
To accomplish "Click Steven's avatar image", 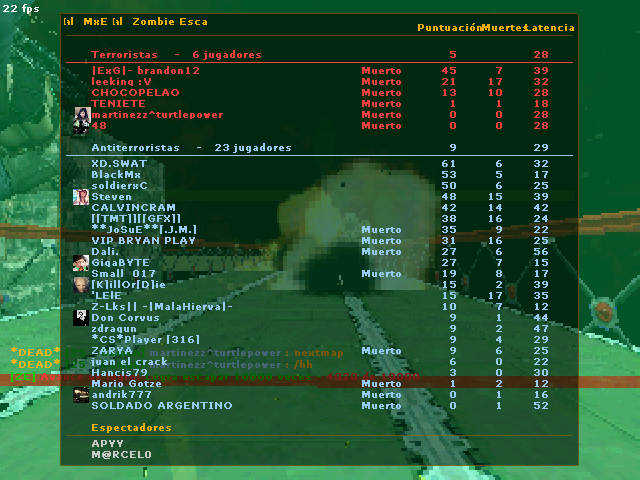I will [81, 197].
